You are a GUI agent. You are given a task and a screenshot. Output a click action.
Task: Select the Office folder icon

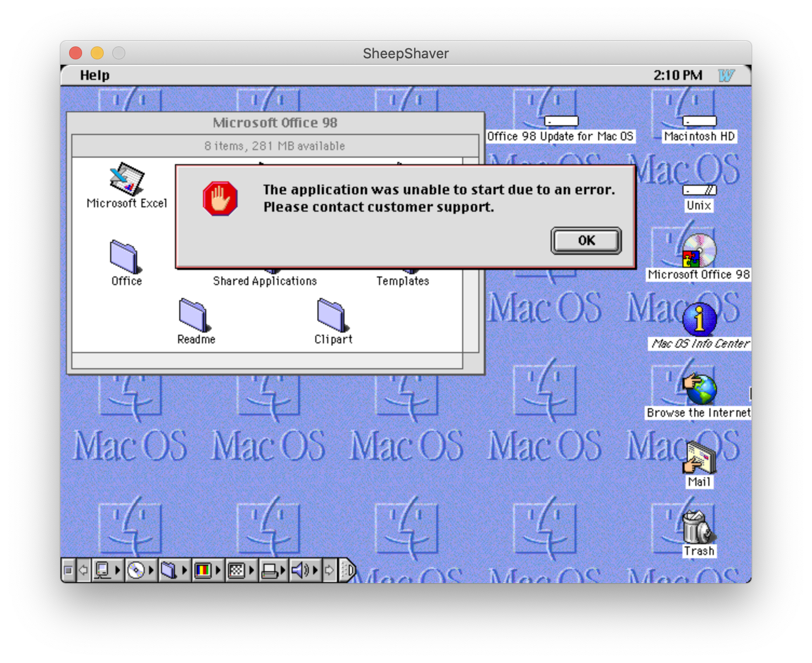click(125, 256)
